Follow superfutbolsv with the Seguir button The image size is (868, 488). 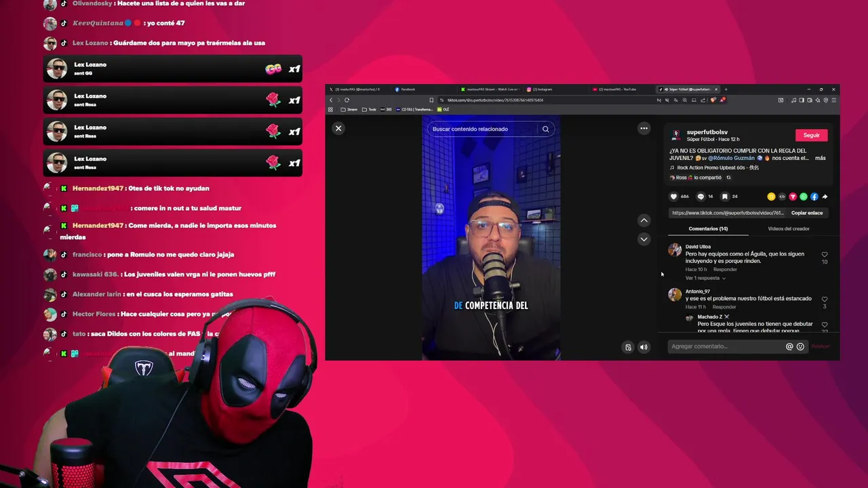(812, 135)
